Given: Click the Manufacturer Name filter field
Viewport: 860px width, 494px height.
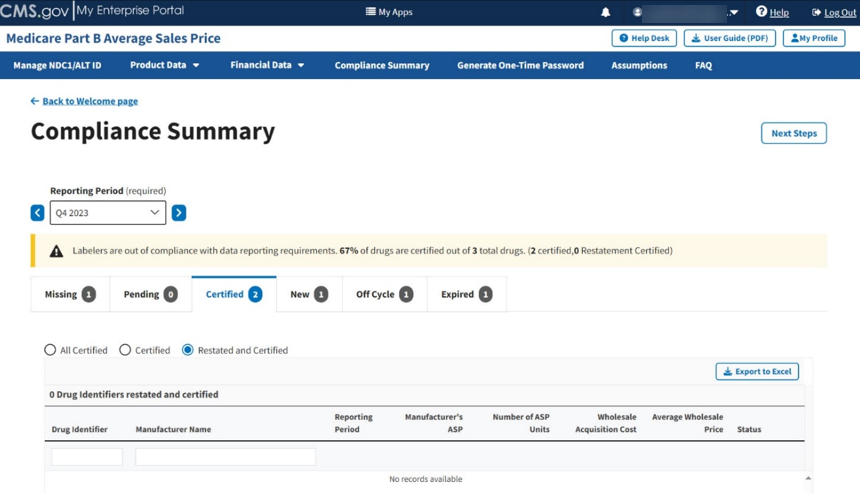Looking at the screenshot, I should pyautogui.click(x=225, y=457).
